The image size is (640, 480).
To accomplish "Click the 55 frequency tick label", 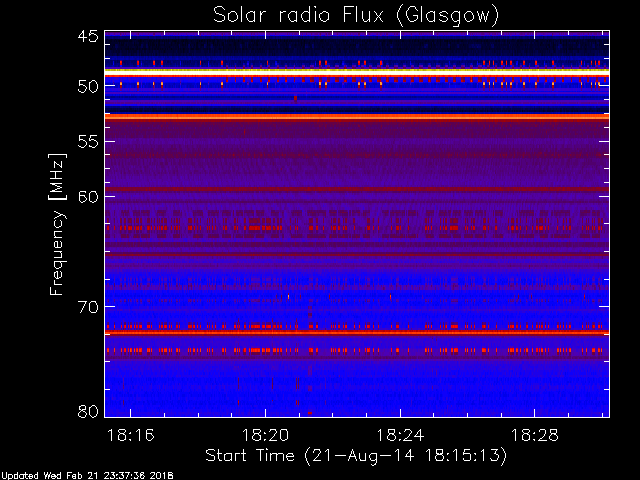I will tap(88, 142).
